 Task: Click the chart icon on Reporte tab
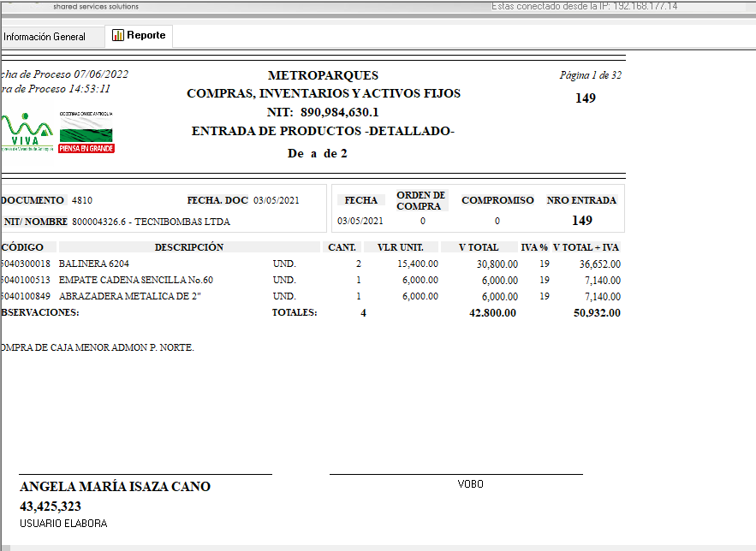[117, 36]
